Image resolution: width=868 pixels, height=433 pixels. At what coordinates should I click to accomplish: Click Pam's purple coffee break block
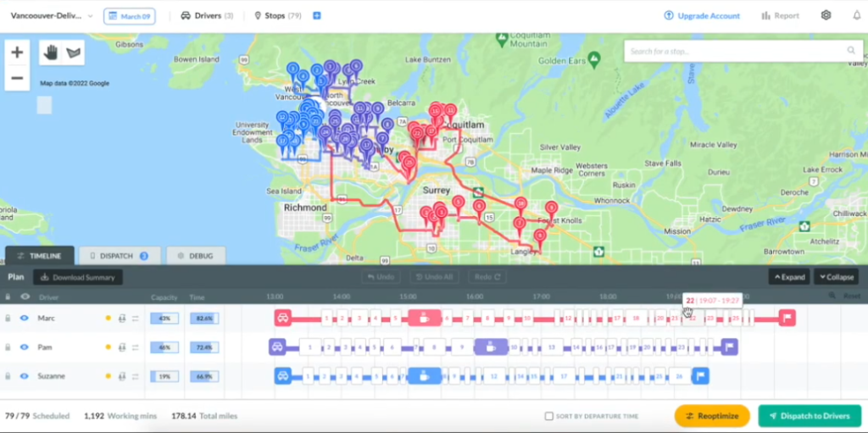pos(491,347)
